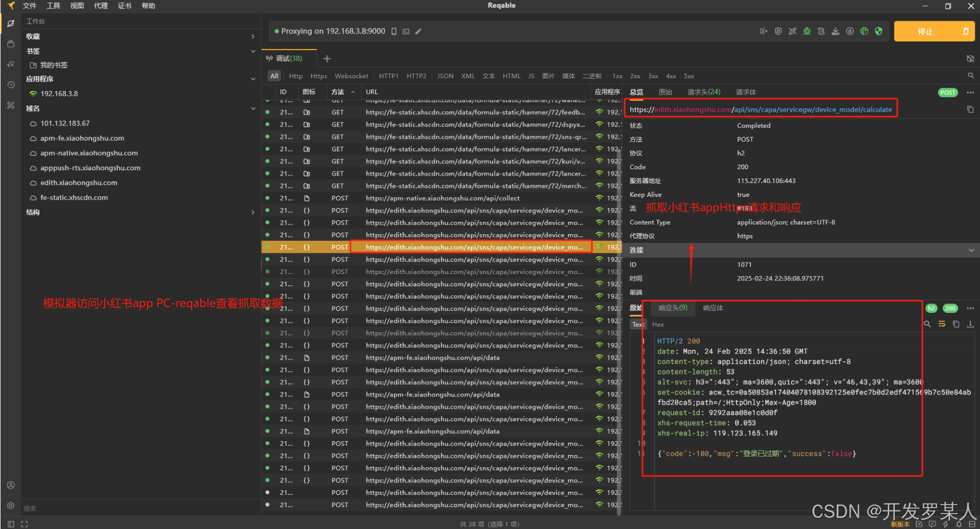Open the user account icon at sidebar bottom
This screenshot has height=529, width=980.
[11, 485]
